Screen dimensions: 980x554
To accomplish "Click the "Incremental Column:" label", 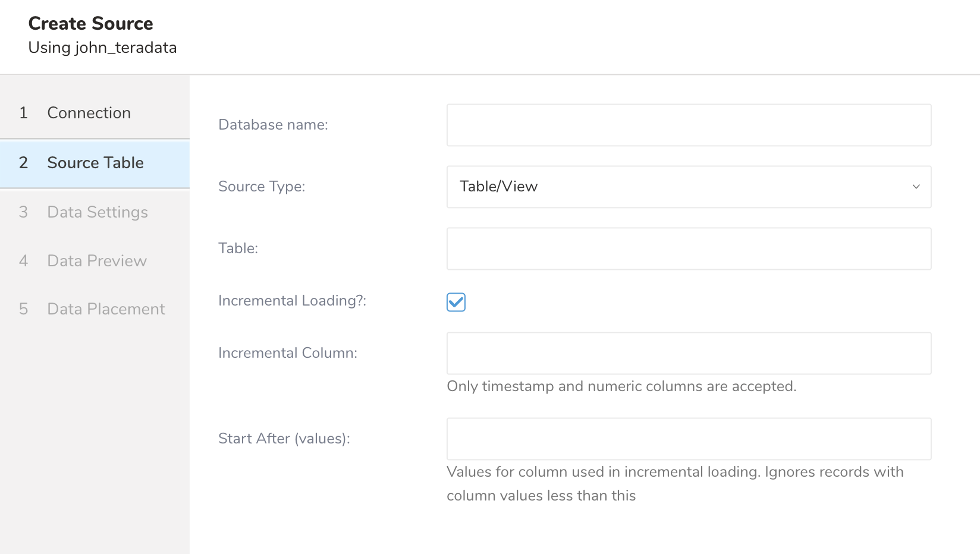I will (x=288, y=353).
